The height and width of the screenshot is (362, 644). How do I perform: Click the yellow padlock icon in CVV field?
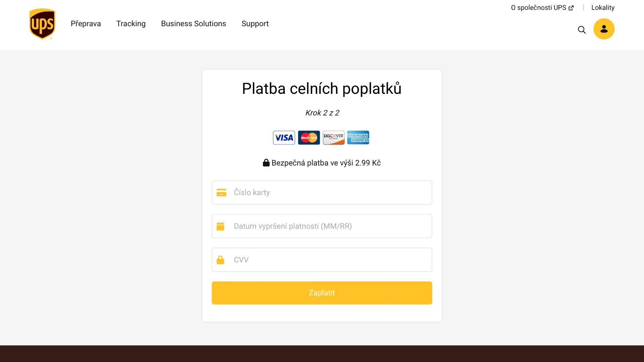pyautogui.click(x=220, y=260)
